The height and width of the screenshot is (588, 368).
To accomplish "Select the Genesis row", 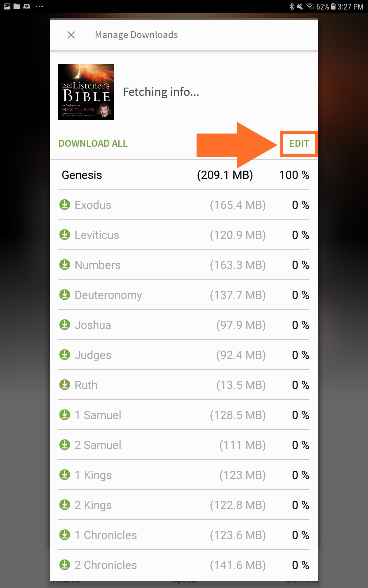I will [184, 175].
